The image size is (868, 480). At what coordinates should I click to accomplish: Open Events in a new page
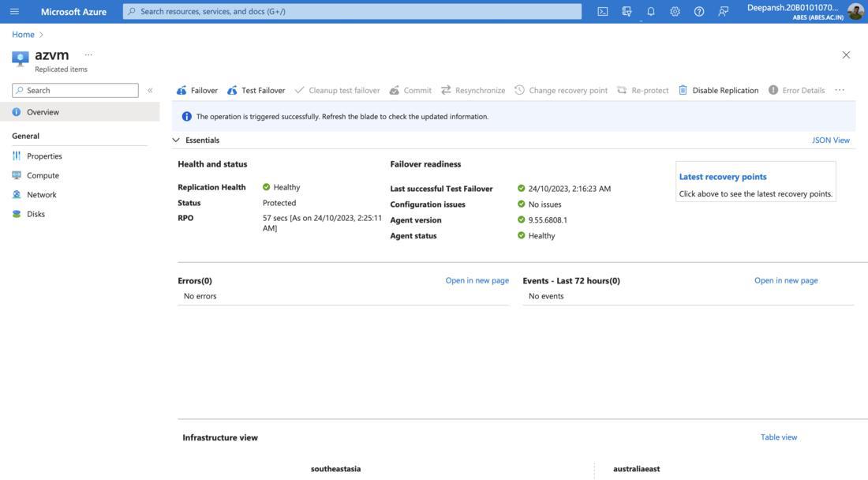tap(785, 281)
